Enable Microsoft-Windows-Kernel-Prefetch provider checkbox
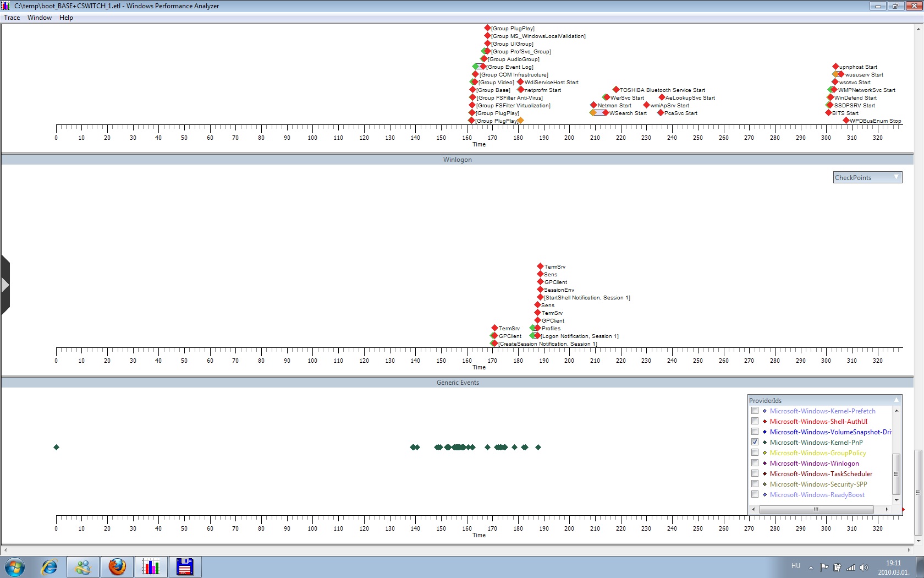This screenshot has height=578, width=924. 755,411
